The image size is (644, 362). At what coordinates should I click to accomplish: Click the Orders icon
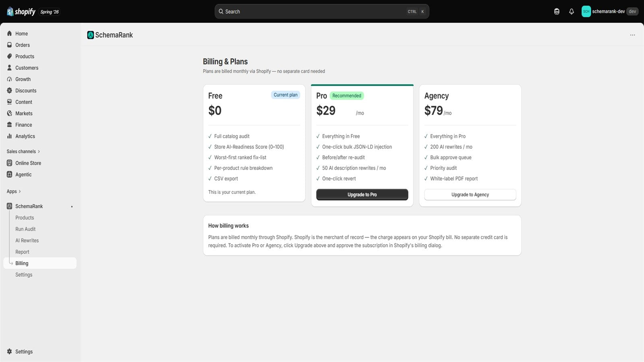[x=10, y=45]
